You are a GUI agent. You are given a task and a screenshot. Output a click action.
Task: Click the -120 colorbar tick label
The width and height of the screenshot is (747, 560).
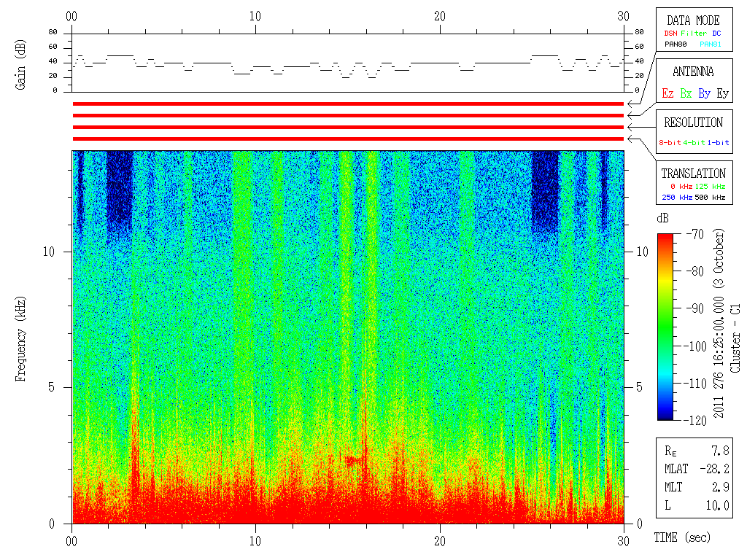pyautogui.click(x=695, y=421)
